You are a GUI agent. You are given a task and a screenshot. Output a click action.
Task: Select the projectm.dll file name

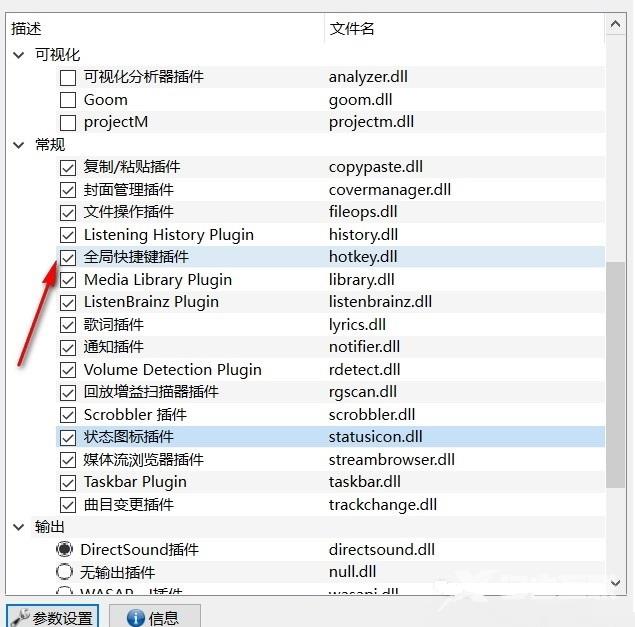coord(371,122)
